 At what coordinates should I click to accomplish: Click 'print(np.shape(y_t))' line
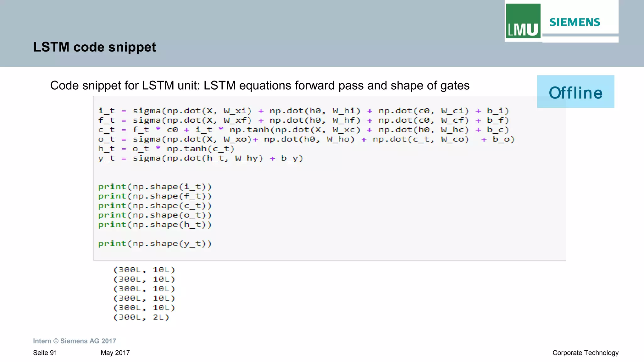[x=155, y=244]
